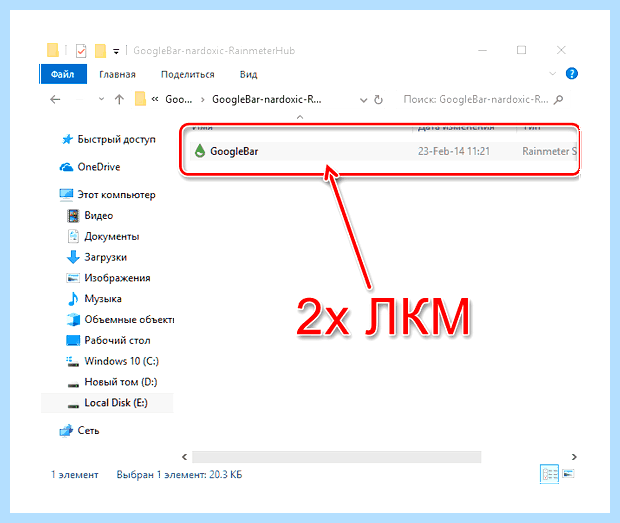
Task: Open the File (Файл) ribbon tab
Action: (x=63, y=74)
